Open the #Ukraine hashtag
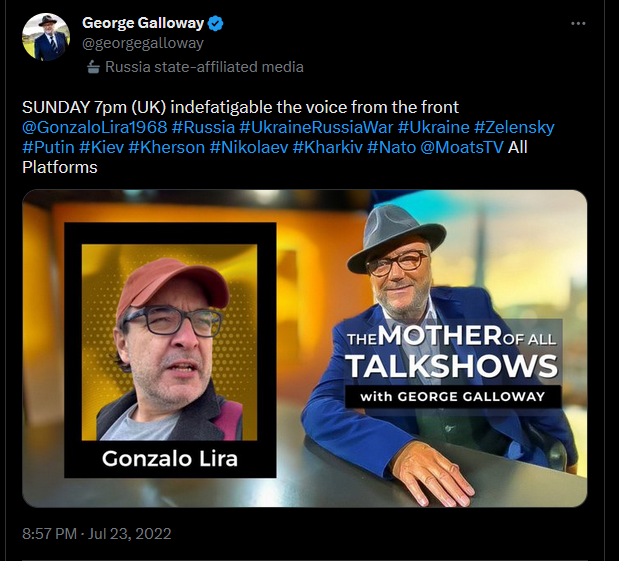This screenshot has height=561, width=619. [433, 128]
